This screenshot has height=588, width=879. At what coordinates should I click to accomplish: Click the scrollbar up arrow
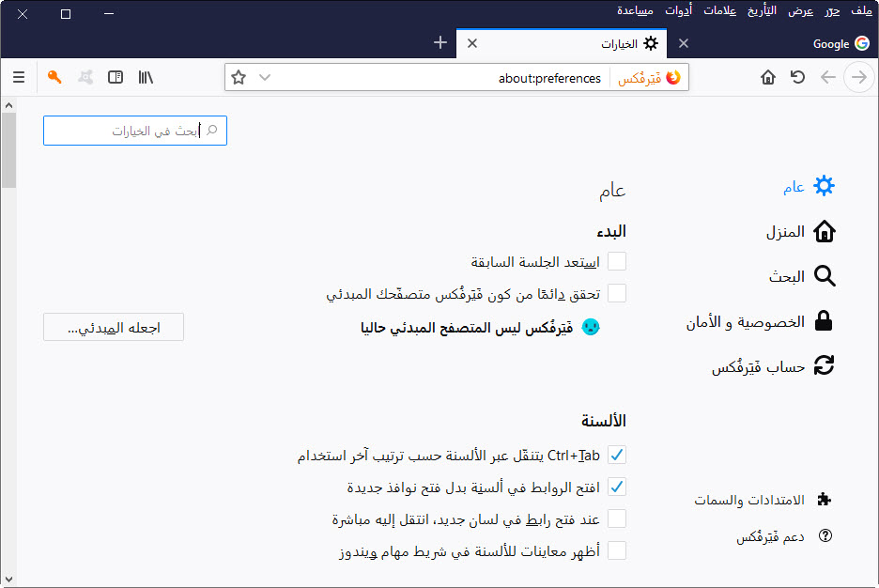pyautogui.click(x=8, y=105)
